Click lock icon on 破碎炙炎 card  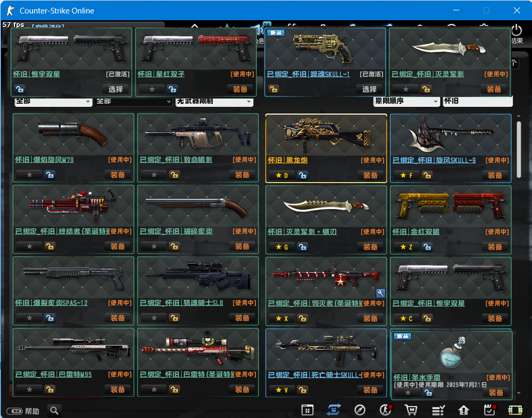174,246
